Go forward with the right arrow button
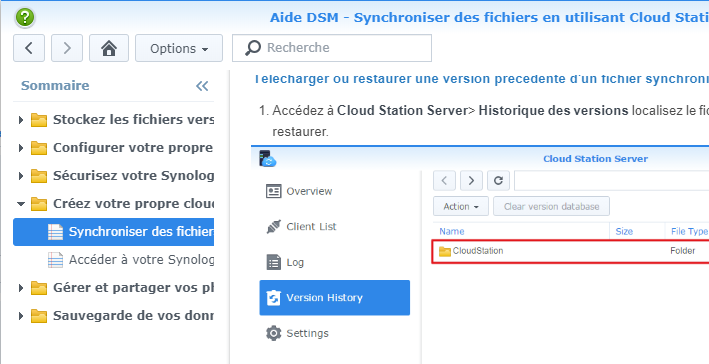Image resolution: width=709 pixels, height=364 pixels. [x=67, y=48]
